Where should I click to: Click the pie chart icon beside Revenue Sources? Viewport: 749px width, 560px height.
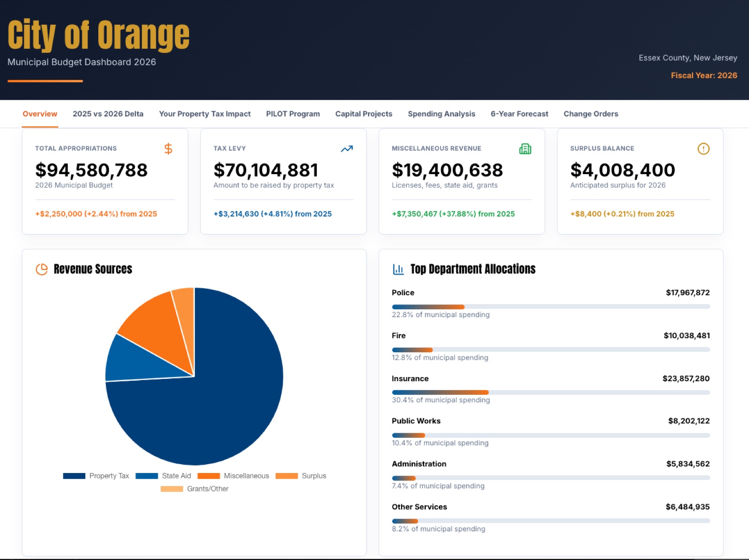click(42, 269)
